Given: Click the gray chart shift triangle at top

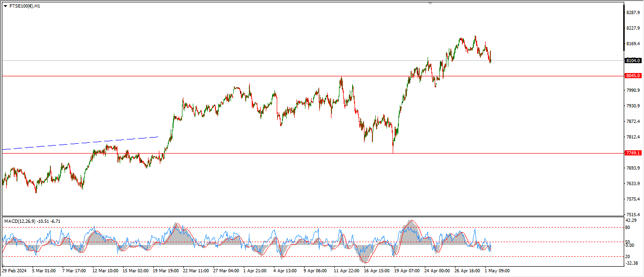Looking at the screenshot, I should coord(429,3).
